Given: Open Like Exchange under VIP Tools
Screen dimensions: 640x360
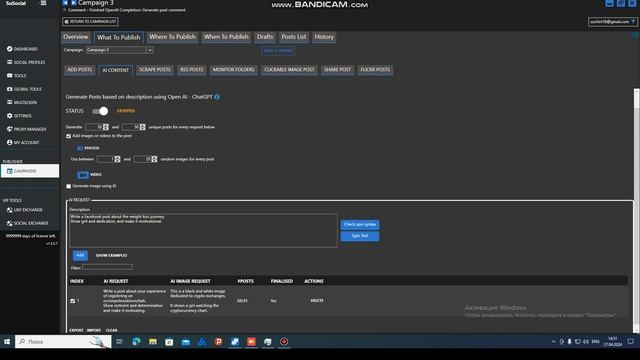Looking at the screenshot, I should (x=24, y=210).
